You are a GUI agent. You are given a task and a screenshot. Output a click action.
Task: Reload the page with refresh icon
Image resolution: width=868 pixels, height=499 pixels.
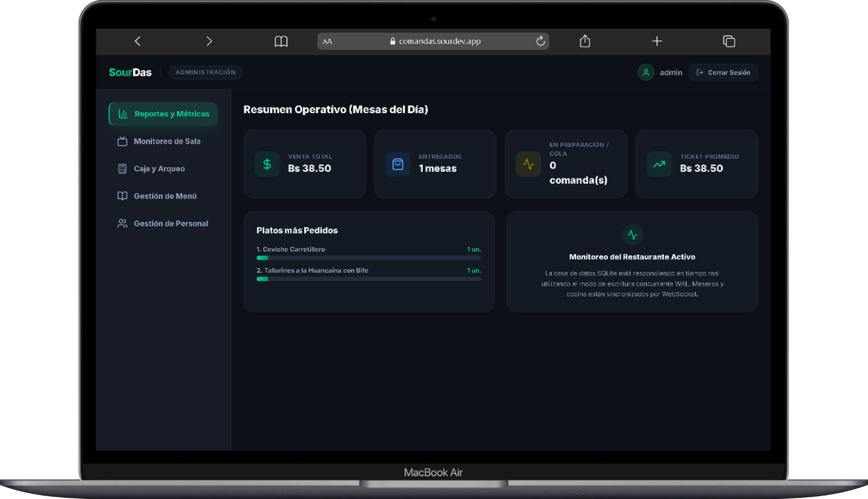click(540, 41)
